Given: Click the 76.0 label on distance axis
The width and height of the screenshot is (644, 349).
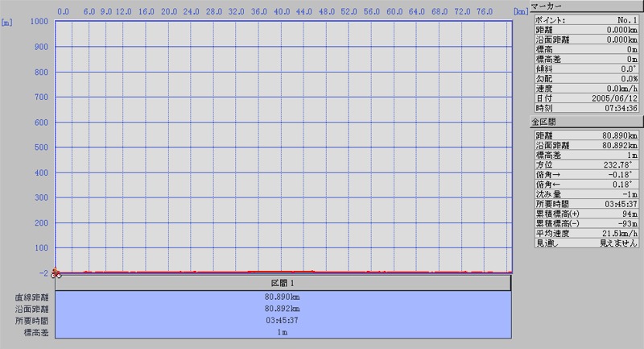Looking at the screenshot, I should point(485,12).
